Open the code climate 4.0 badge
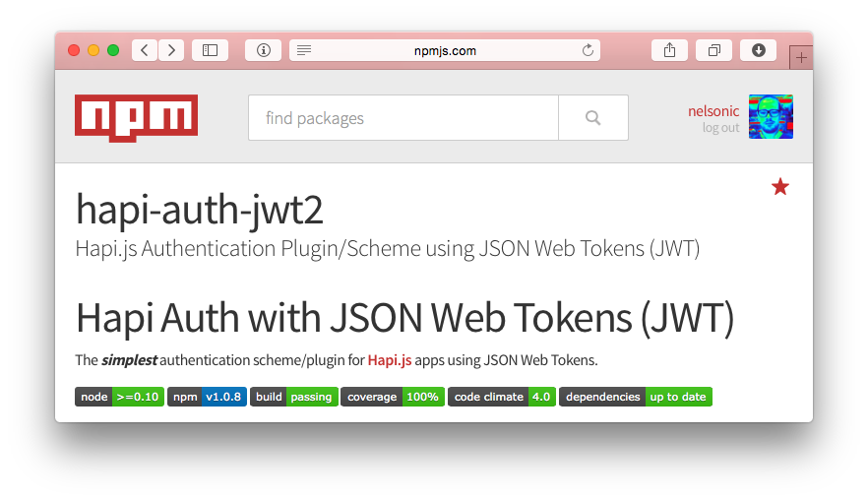 [502, 397]
